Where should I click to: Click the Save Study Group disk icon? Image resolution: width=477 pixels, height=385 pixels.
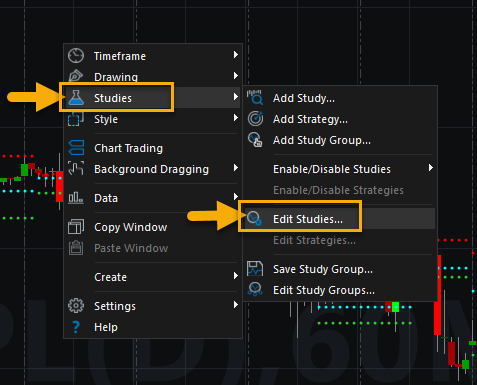click(x=255, y=269)
